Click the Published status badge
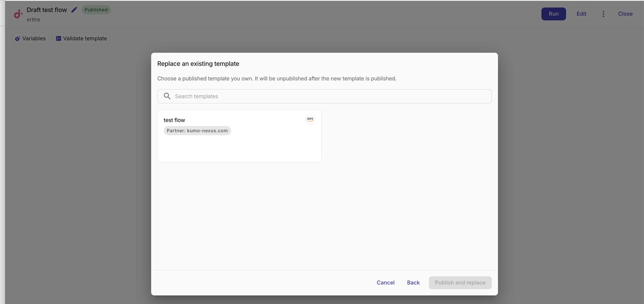 [x=96, y=10]
